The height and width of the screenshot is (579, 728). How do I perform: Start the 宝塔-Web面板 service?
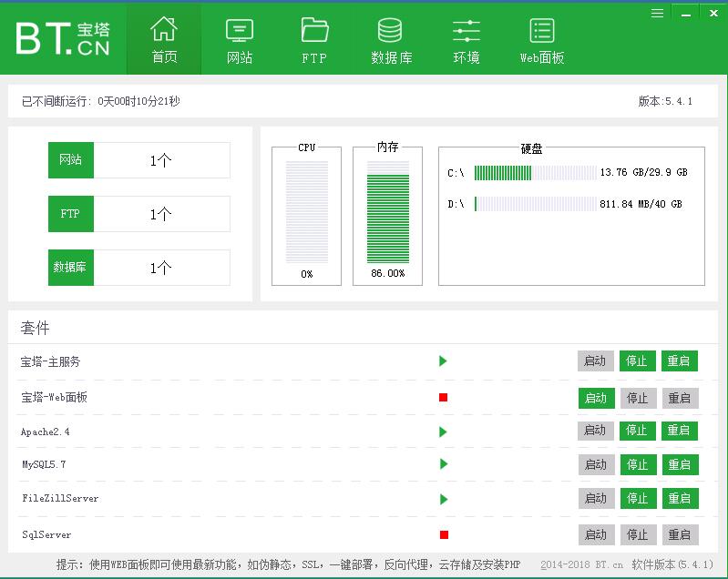(597, 398)
